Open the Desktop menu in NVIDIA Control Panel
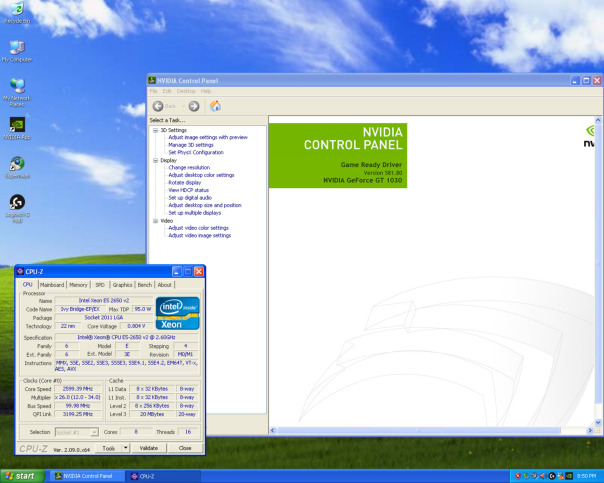The image size is (604, 483). 184,91
